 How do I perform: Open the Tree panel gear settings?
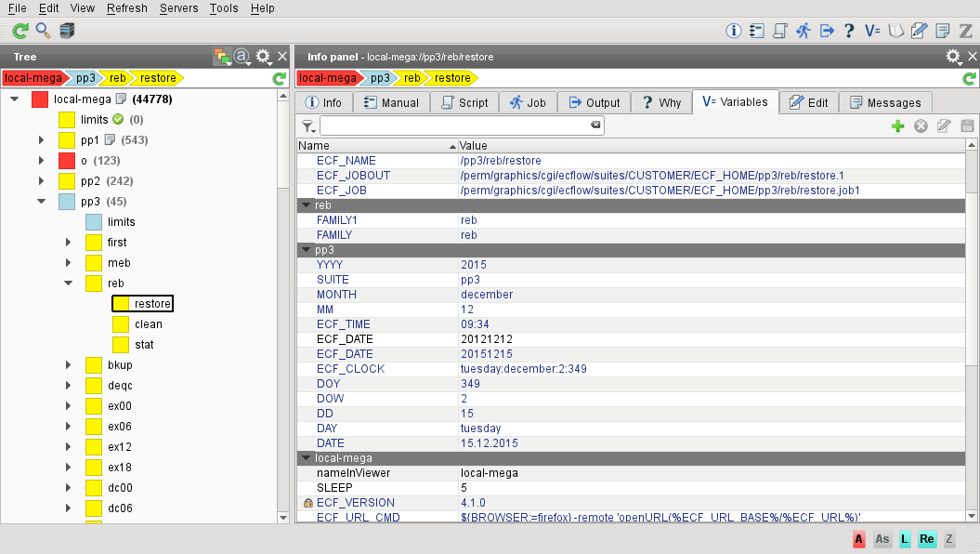[264, 57]
